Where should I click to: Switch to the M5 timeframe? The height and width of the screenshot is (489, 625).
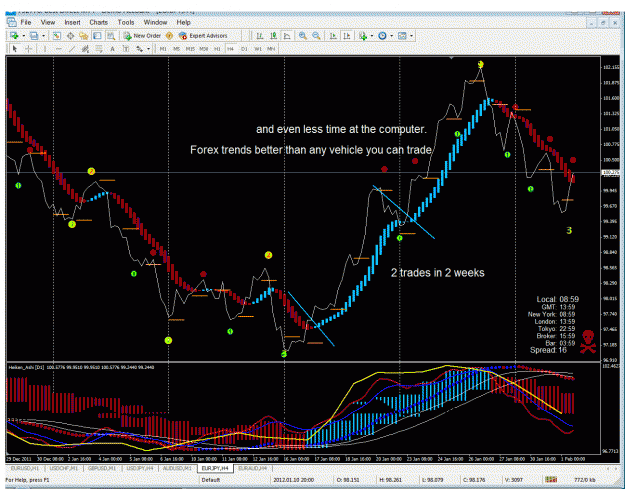(177, 49)
